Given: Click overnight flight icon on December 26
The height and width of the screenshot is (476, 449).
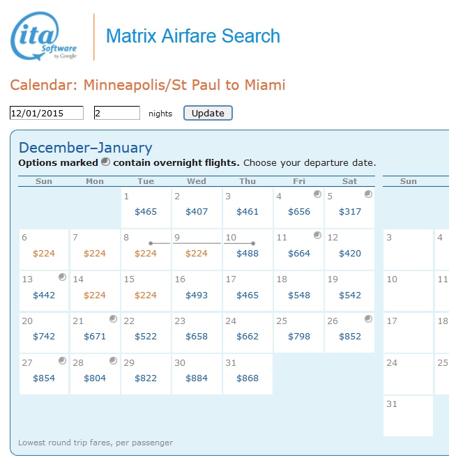Looking at the screenshot, I should (368, 319).
